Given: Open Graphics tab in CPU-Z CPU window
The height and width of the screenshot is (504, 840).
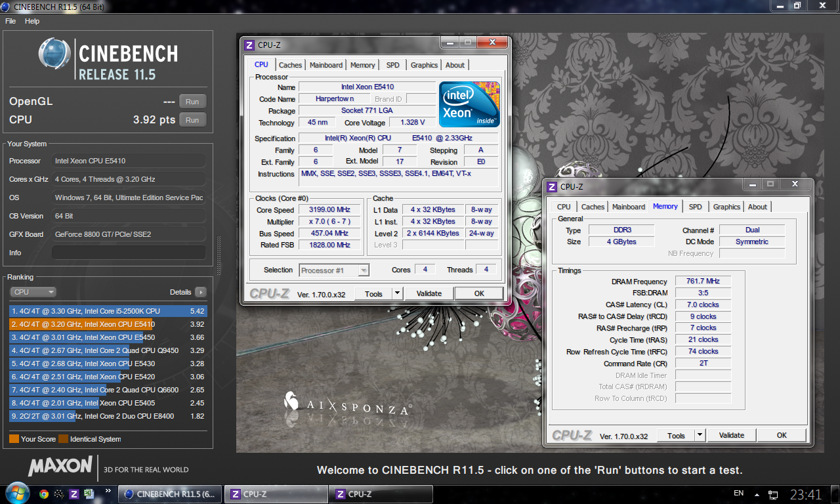Looking at the screenshot, I should click(424, 65).
